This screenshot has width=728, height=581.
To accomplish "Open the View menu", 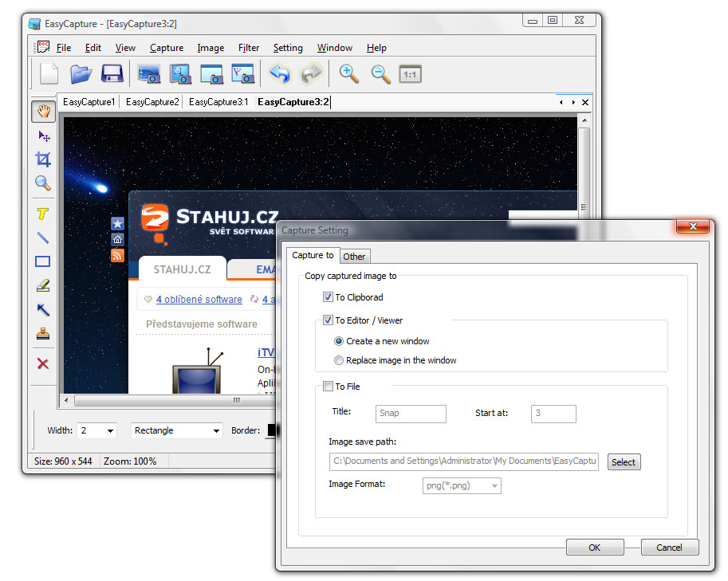I will (x=125, y=48).
